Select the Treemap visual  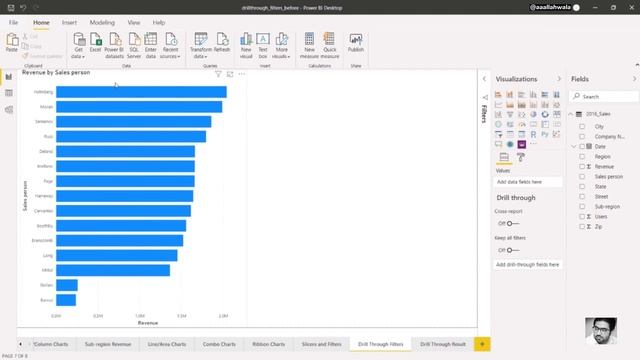click(556, 115)
